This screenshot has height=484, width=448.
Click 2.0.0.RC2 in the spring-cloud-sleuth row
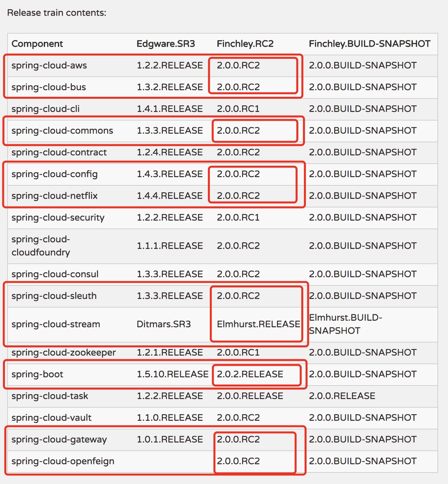pos(238,296)
